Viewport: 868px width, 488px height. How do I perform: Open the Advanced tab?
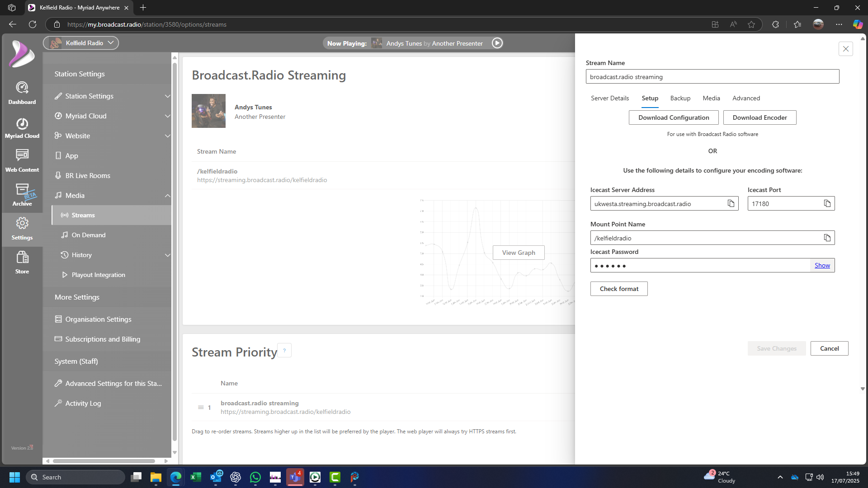click(746, 98)
